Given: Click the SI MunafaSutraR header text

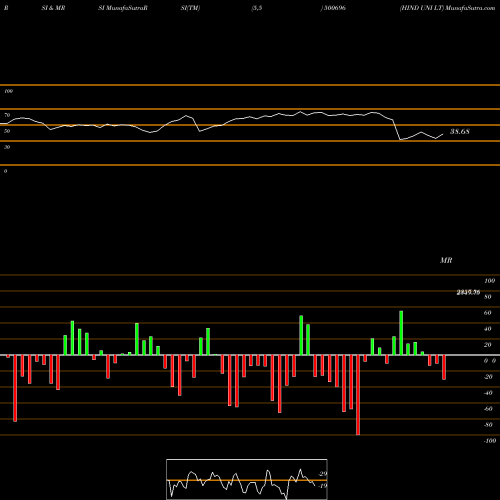Looking at the screenshot, I should (123, 8).
